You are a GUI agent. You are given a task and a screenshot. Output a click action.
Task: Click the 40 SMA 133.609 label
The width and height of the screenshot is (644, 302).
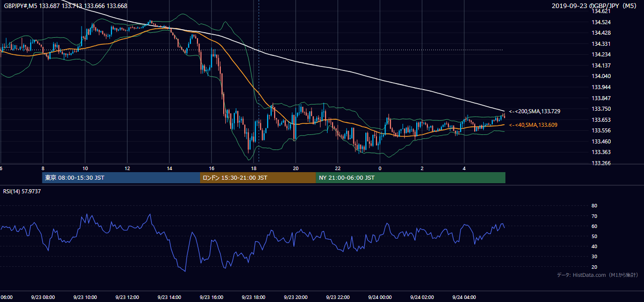click(533, 125)
